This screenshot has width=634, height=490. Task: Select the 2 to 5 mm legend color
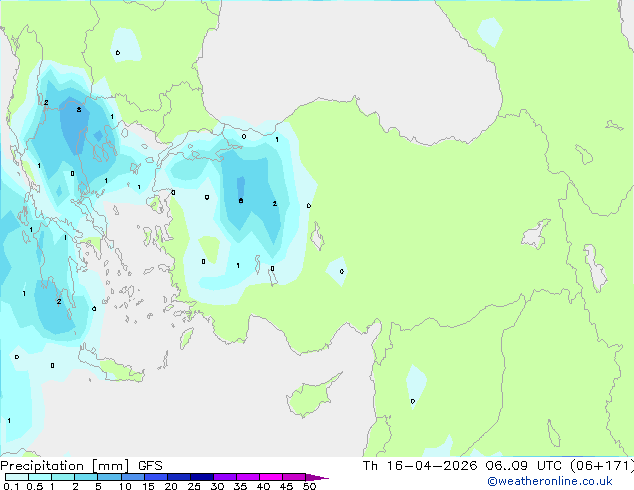click(x=86, y=477)
